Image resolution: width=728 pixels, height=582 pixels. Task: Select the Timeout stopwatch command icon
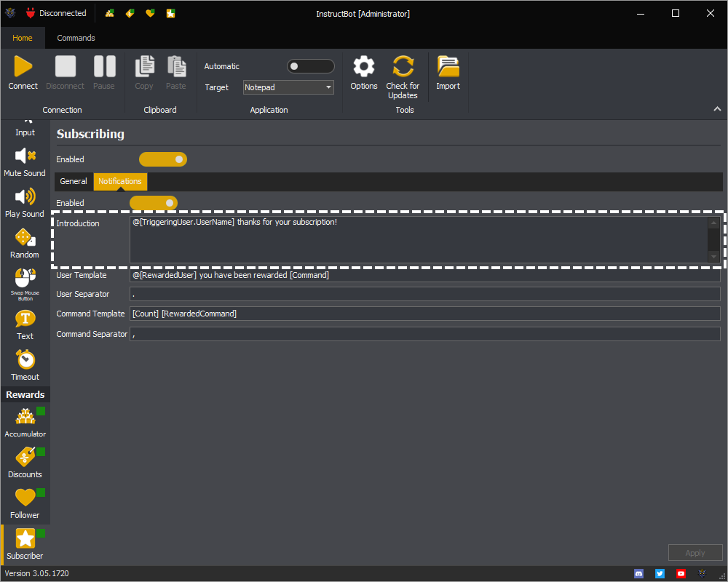(25, 359)
